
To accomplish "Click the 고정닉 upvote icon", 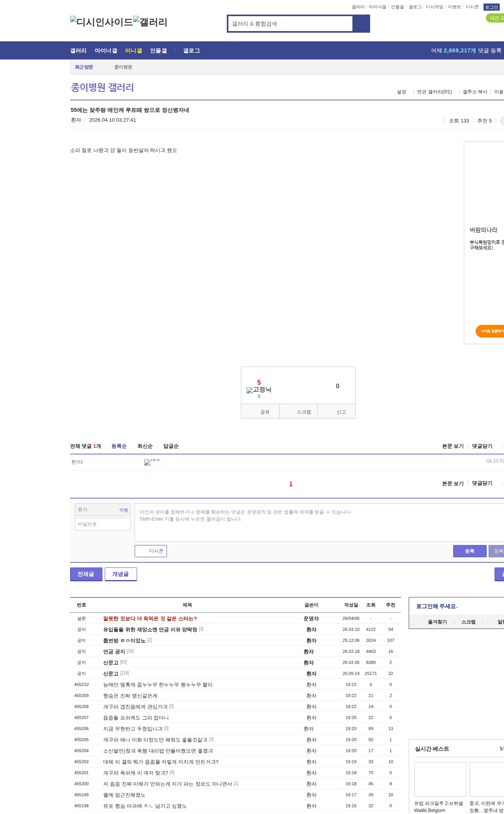I will pyautogui.click(x=259, y=390).
